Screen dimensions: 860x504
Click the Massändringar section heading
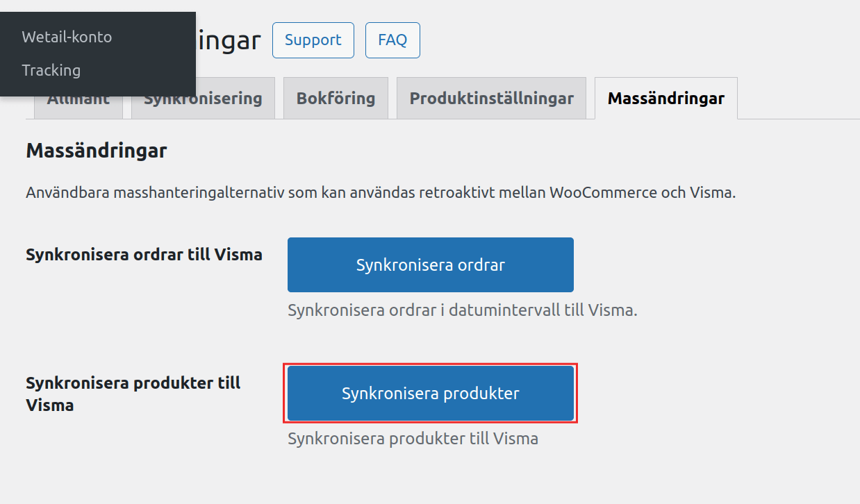coord(96,151)
